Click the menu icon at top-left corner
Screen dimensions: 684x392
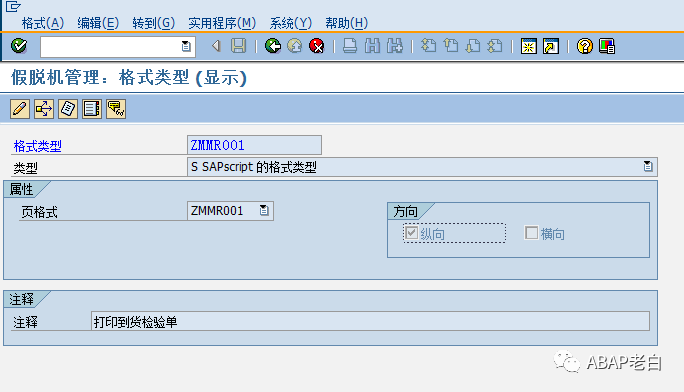(x=13, y=7)
